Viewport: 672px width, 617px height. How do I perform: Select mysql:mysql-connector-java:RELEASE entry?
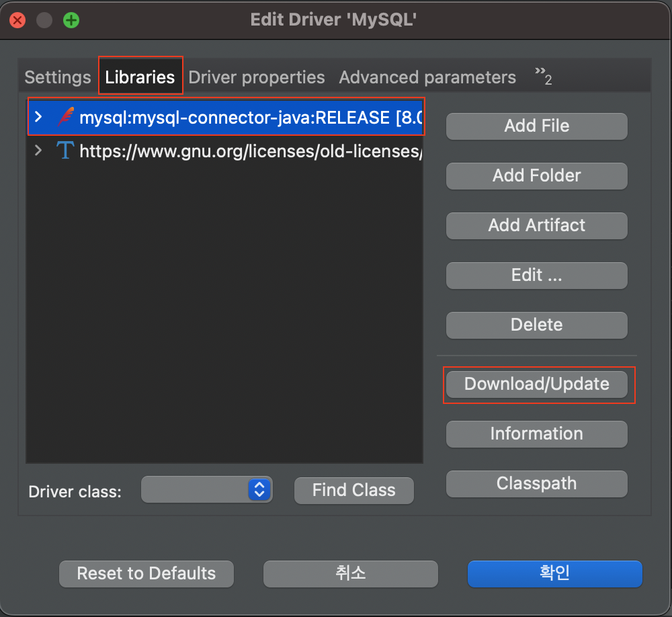[226, 117]
